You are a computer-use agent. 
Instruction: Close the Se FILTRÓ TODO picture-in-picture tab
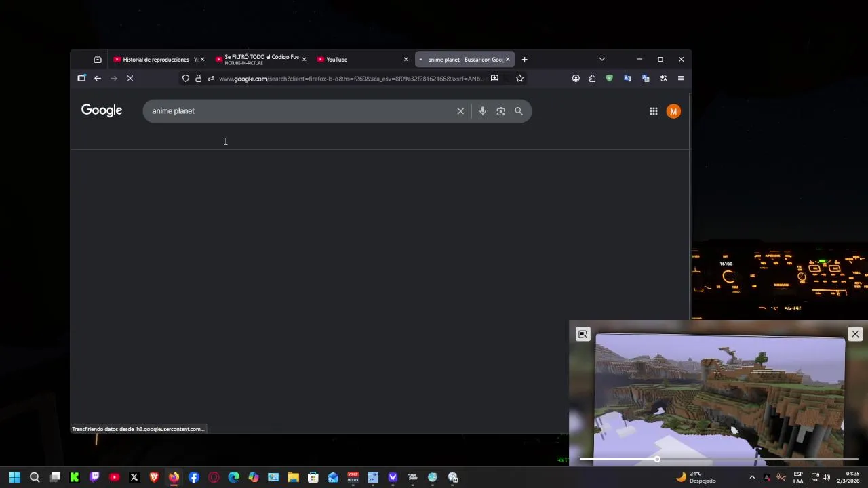(304, 60)
